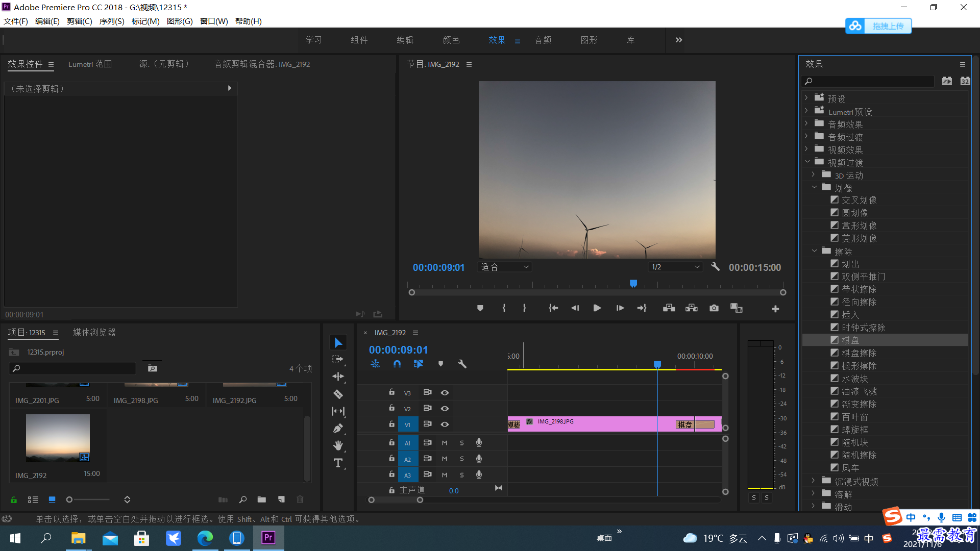Open the 适合 zoom level dropdown

point(505,267)
